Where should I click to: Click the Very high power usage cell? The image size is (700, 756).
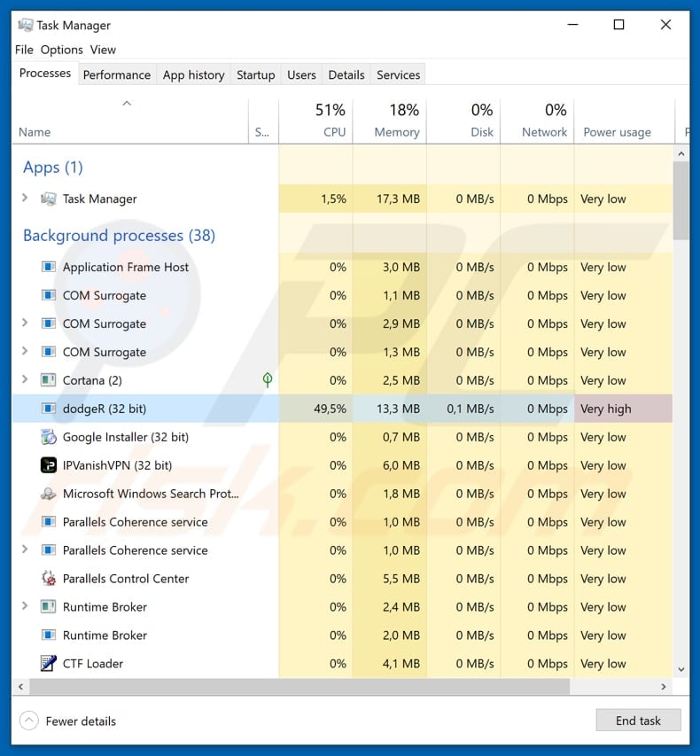tap(623, 409)
